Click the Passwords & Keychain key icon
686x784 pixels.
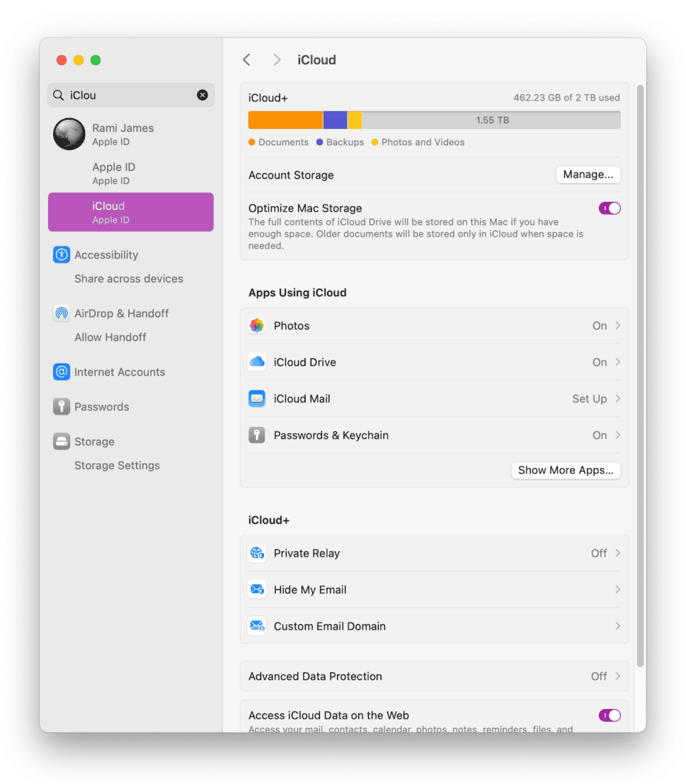point(257,435)
